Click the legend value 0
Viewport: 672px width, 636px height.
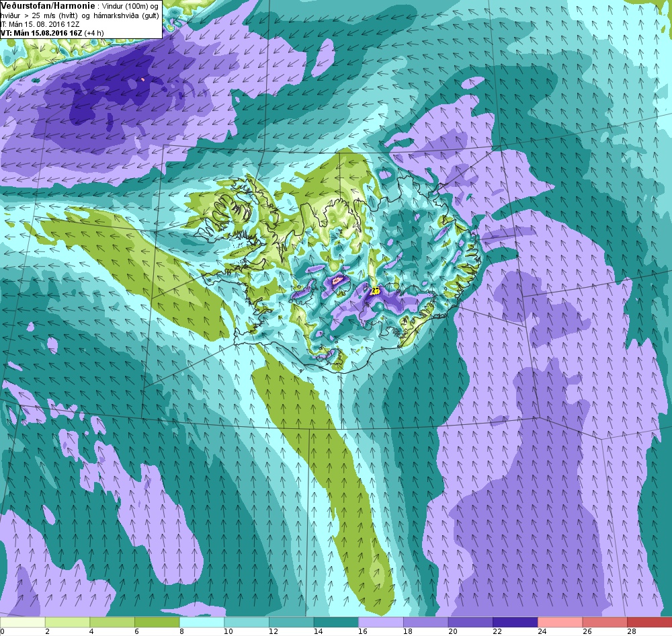pyautogui.click(x=2, y=631)
